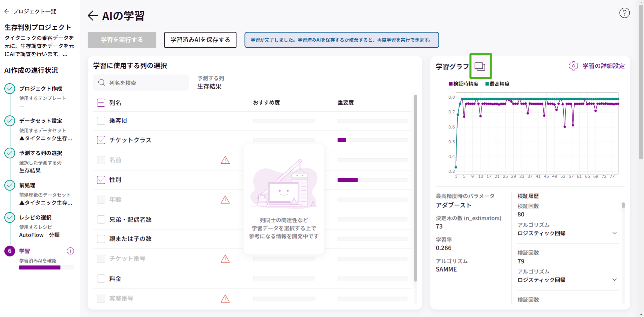Open 前処理 step in sidebar
Image resolution: width=644 pixels, height=317 pixels.
coord(27,185)
